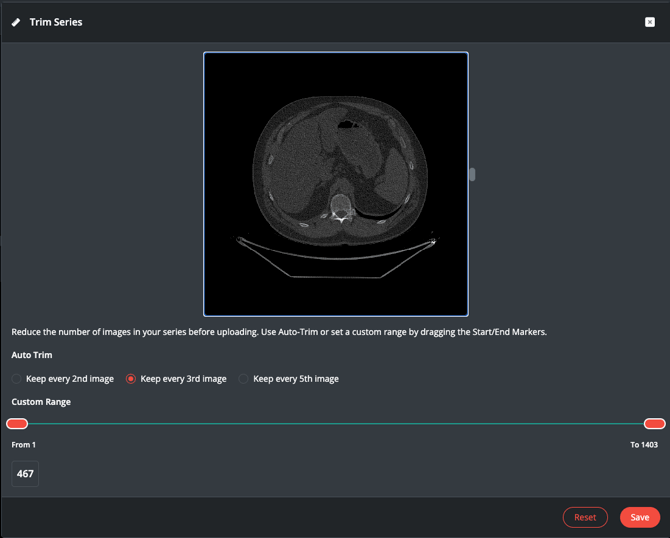Click the end marker of Custom Range

coord(654,424)
